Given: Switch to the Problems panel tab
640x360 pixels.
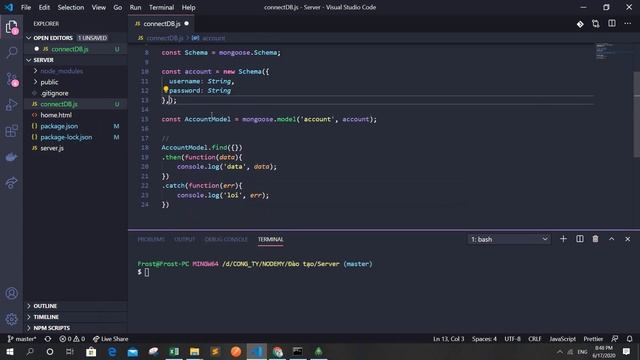Looking at the screenshot, I should coord(151,239).
